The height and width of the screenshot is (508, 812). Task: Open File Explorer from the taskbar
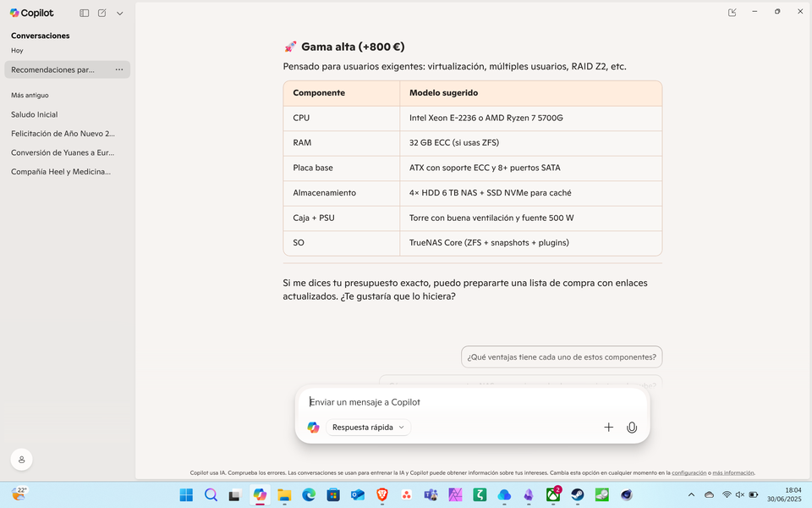(284, 495)
